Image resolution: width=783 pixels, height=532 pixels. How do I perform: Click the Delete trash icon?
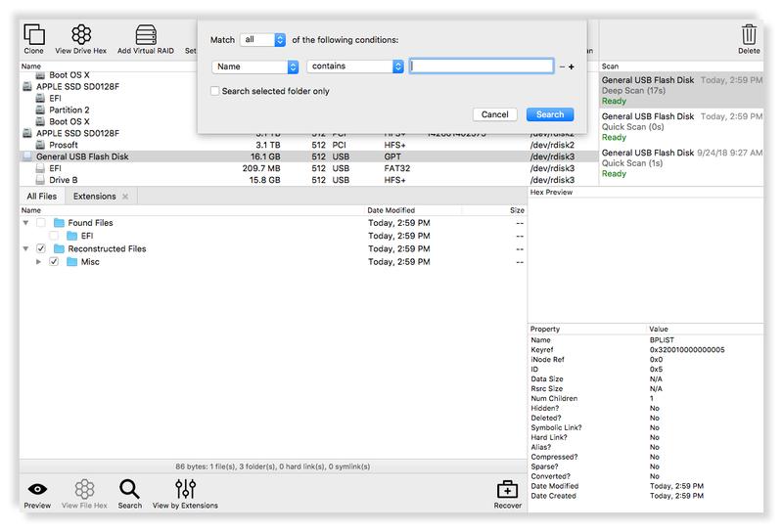[x=749, y=34]
